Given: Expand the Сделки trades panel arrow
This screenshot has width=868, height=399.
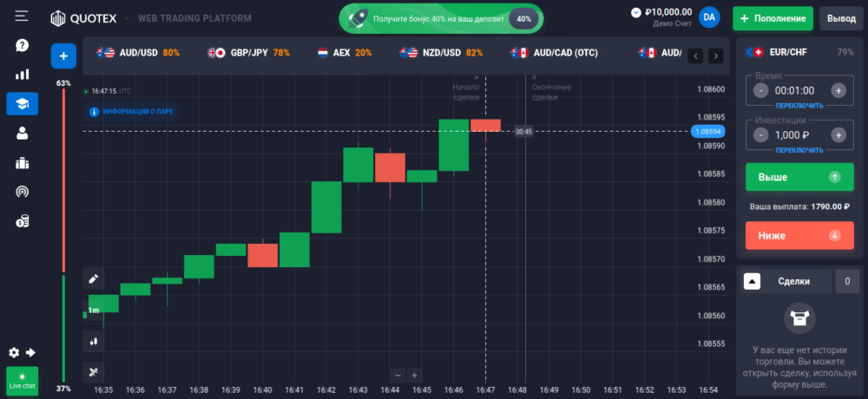Looking at the screenshot, I should point(753,281).
